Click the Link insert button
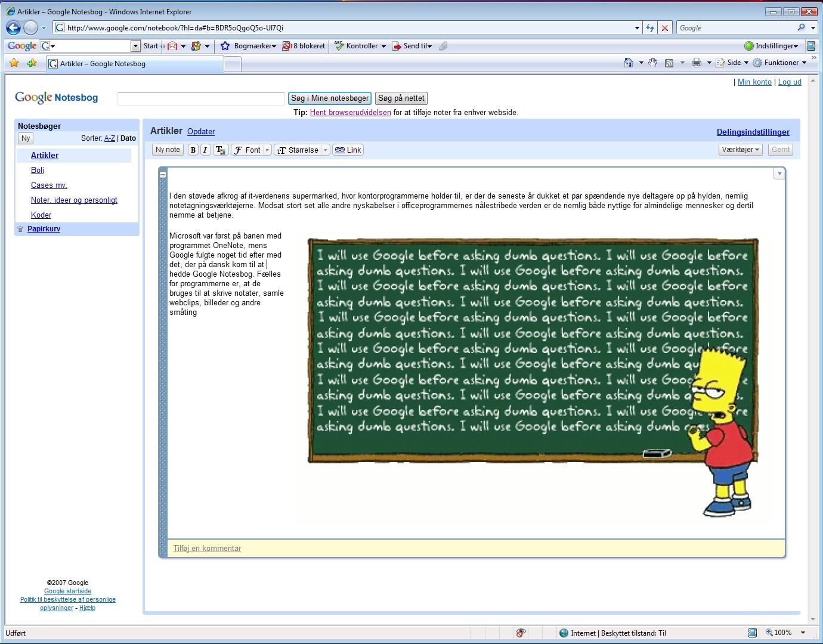The height and width of the screenshot is (644, 823). 348,150
